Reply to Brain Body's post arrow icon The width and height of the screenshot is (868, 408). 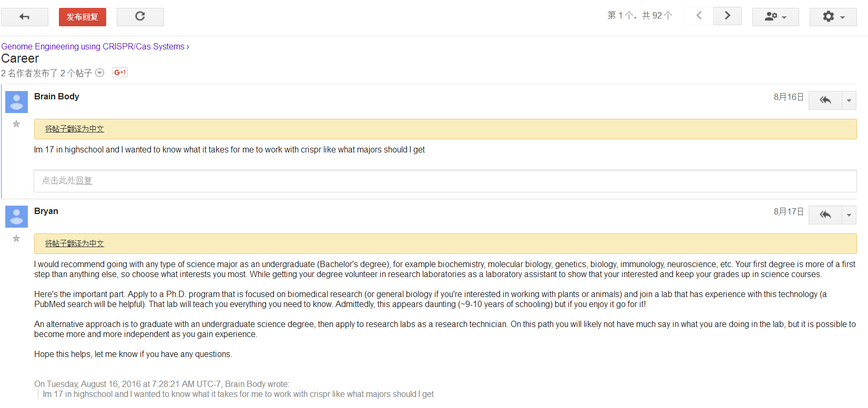825,100
